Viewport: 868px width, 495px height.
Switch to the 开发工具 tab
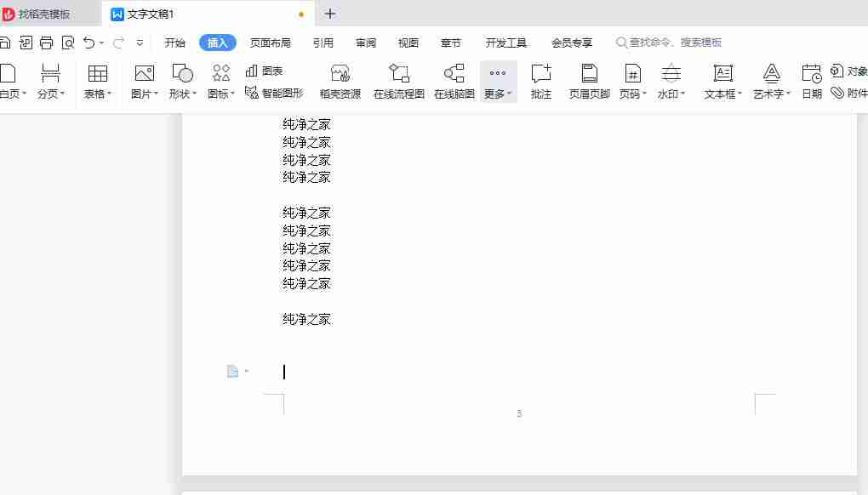(506, 43)
